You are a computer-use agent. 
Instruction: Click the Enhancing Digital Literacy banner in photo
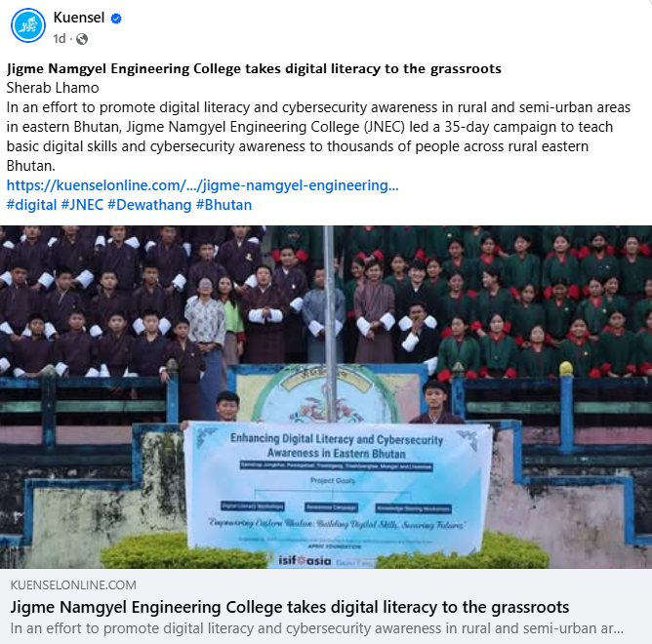coord(338,493)
